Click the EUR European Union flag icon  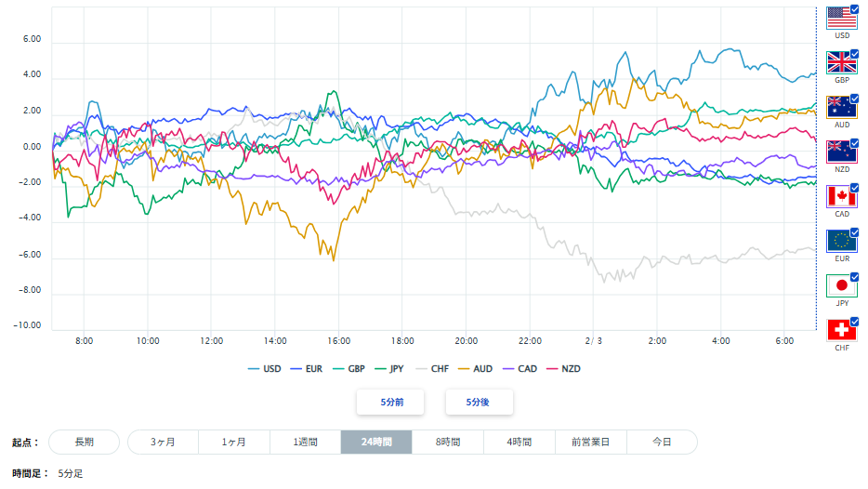841,241
